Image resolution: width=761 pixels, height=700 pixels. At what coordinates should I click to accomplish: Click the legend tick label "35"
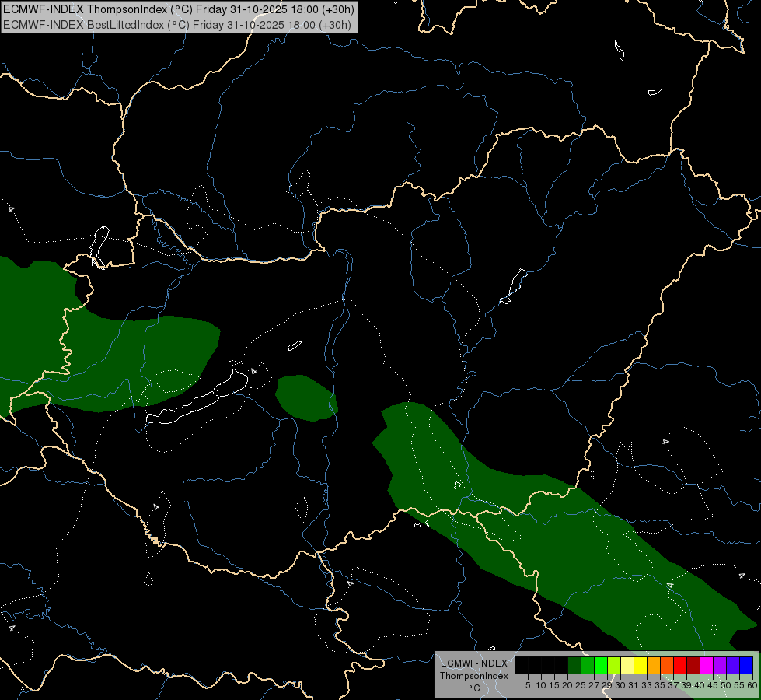click(661, 685)
